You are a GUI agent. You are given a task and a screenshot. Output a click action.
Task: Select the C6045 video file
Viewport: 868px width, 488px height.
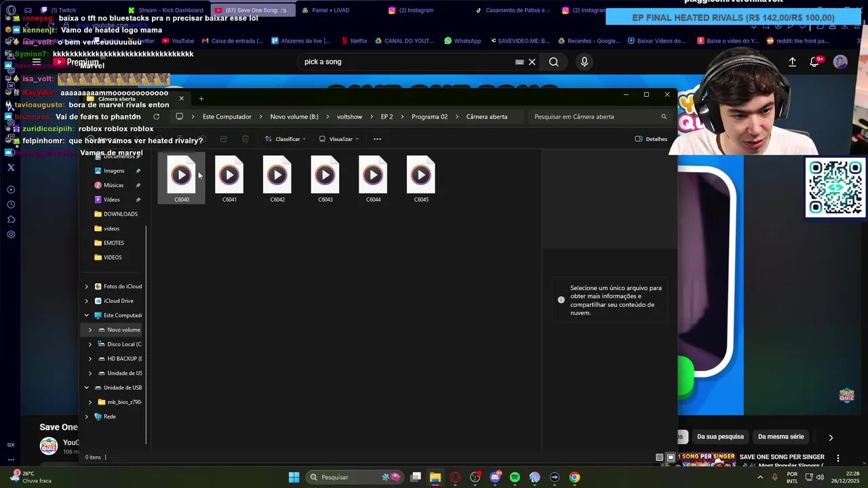(421, 179)
